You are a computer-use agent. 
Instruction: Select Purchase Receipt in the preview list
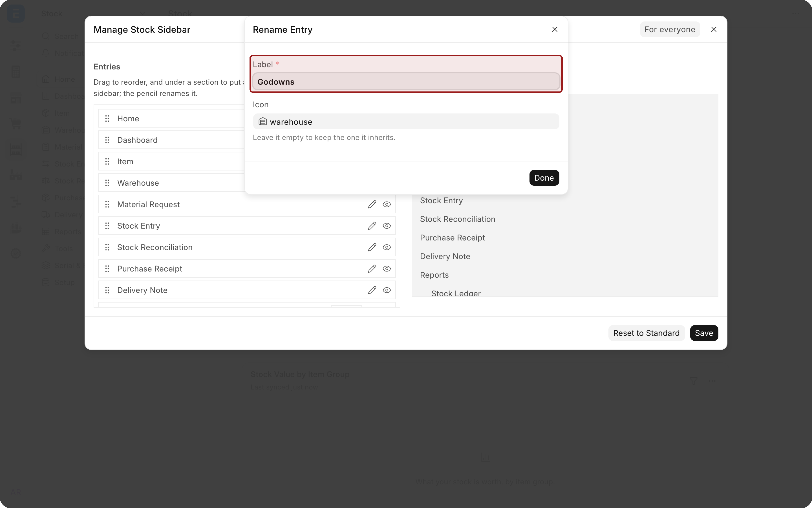452,238
